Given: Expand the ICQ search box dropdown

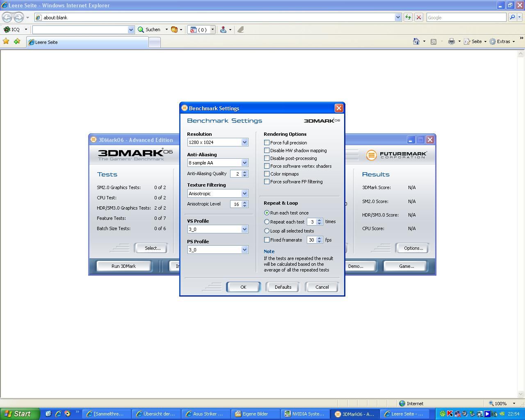Looking at the screenshot, I should pos(131,30).
